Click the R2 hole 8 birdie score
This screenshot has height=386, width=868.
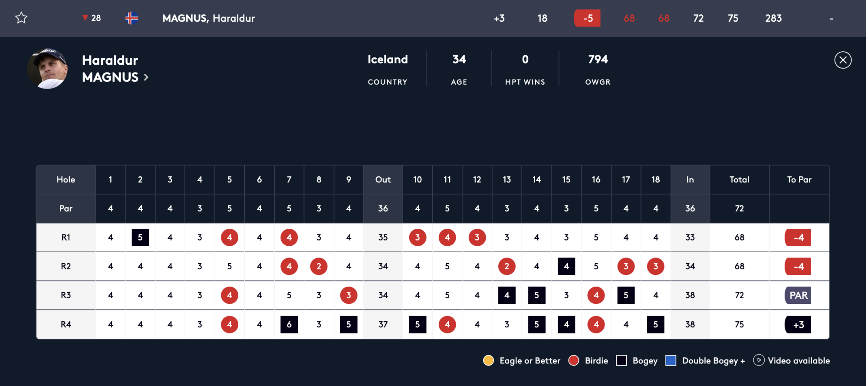click(319, 266)
